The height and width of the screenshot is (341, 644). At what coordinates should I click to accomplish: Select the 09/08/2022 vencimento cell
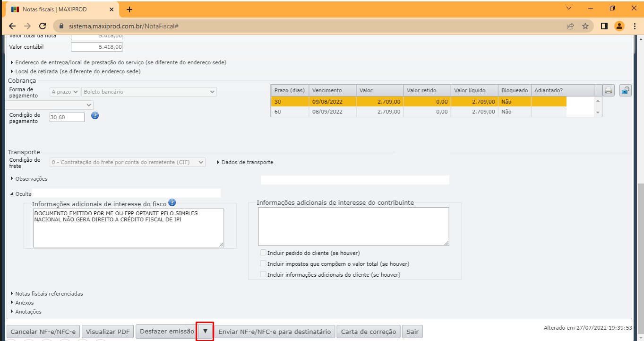(x=332, y=101)
